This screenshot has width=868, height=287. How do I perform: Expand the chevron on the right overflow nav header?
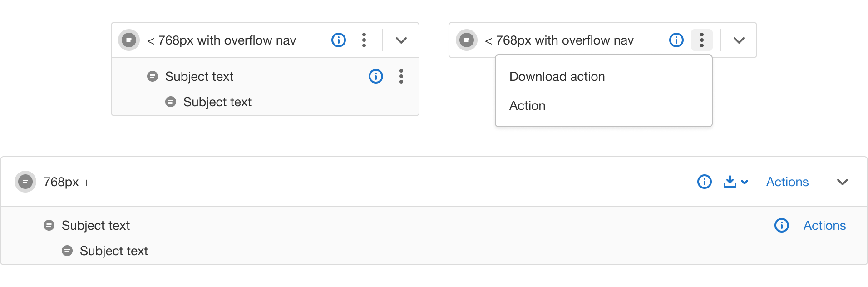[x=738, y=40]
